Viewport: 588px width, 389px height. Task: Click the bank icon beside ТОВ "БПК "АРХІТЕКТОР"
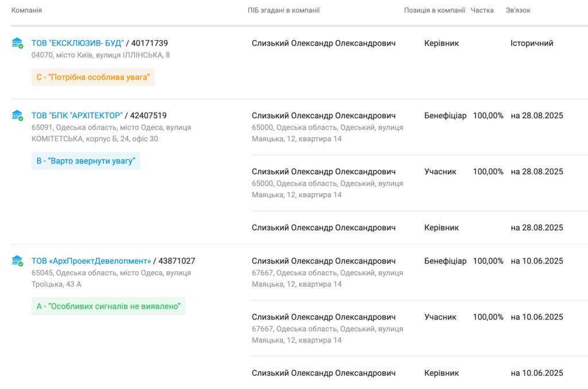[x=17, y=115]
